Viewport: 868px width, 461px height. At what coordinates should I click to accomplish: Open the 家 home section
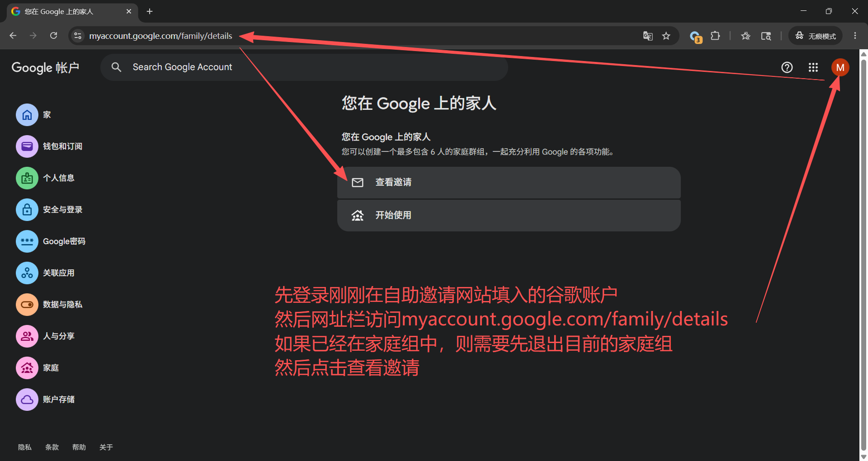click(x=34, y=115)
